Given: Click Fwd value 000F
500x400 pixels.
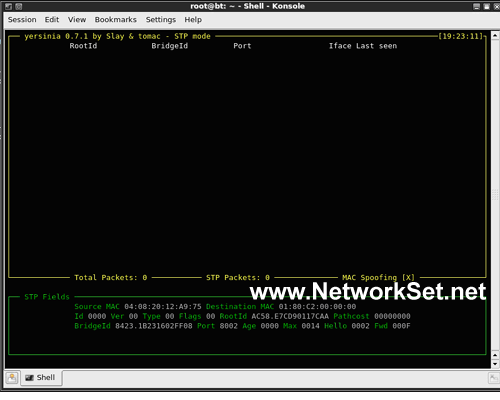Looking at the screenshot, I should coord(401,326).
